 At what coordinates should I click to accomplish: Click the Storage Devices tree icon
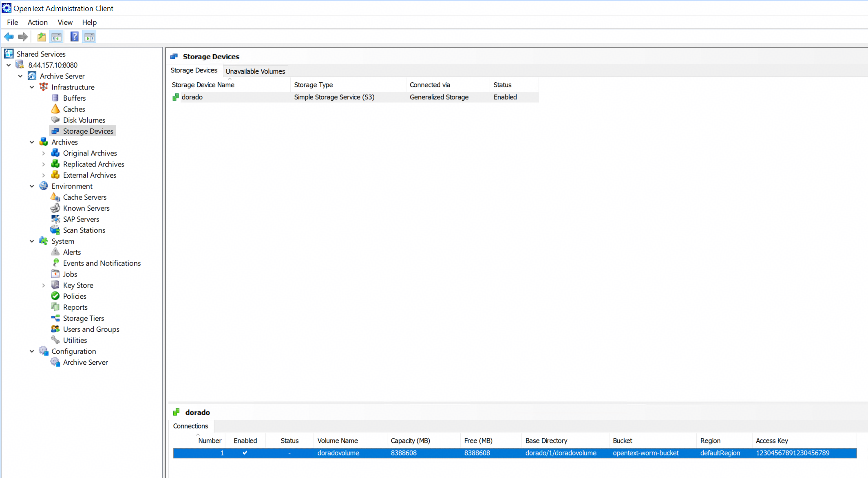[55, 131]
